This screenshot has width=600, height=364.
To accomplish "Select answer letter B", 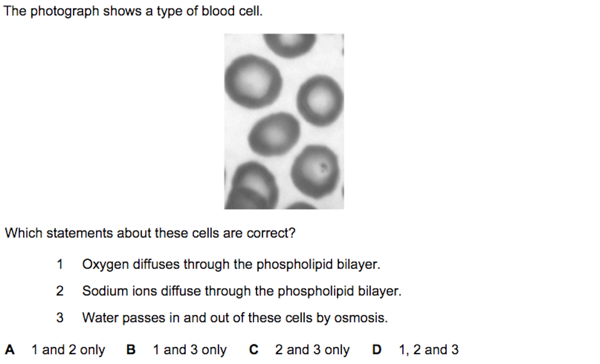I will (x=131, y=350).
